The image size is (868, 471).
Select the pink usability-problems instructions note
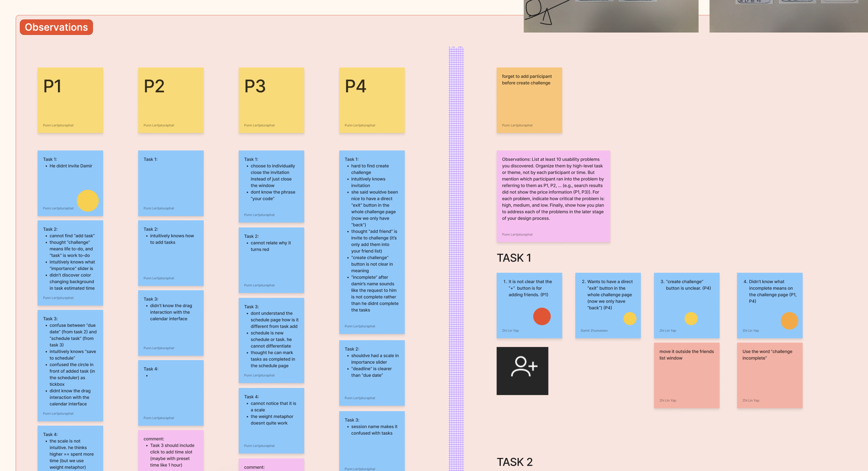click(x=553, y=196)
